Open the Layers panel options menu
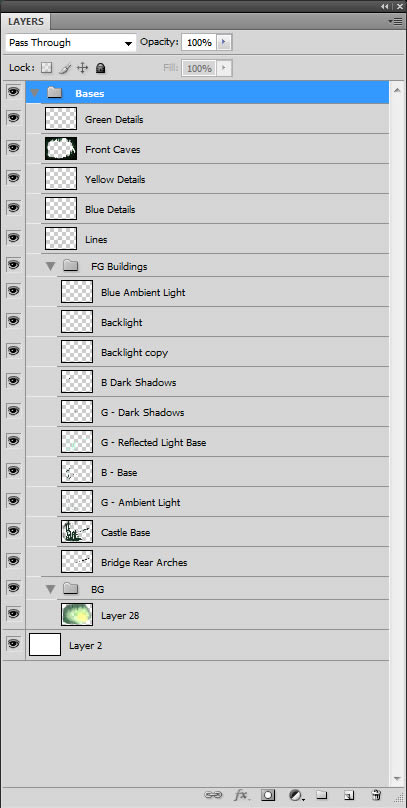This screenshot has width=407, height=808. coord(397,21)
